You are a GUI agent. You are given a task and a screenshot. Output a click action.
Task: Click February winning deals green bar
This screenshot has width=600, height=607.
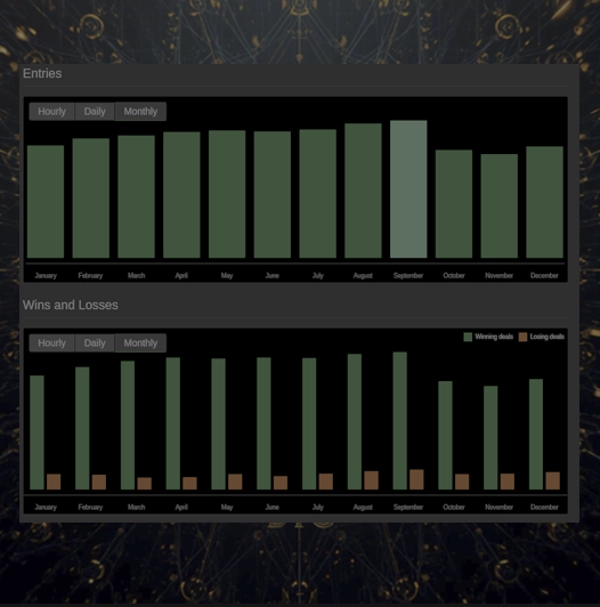click(82, 428)
